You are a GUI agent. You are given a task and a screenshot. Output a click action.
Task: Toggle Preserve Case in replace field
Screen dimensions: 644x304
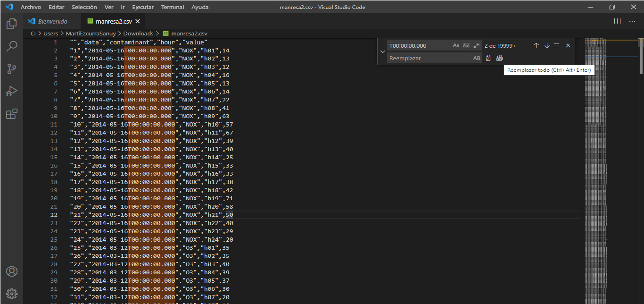point(477,58)
